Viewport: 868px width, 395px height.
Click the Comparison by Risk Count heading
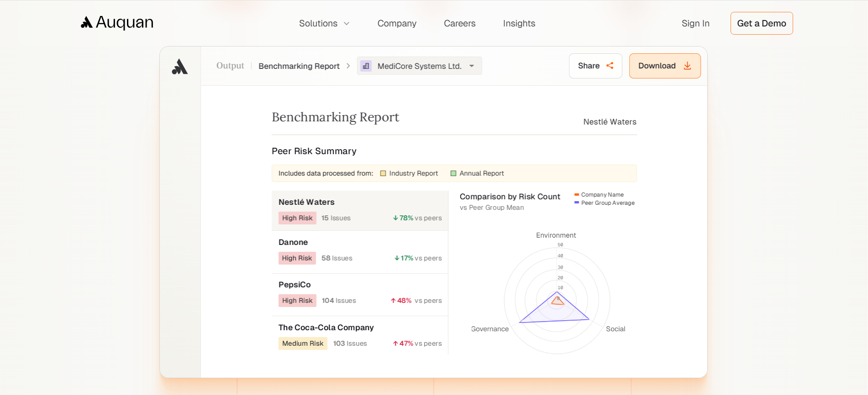click(510, 197)
